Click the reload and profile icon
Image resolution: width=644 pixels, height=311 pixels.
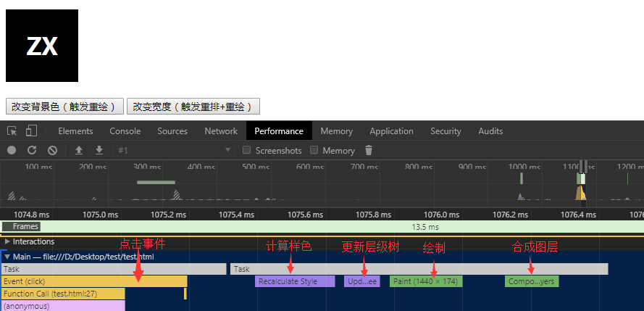coord(32,150)
